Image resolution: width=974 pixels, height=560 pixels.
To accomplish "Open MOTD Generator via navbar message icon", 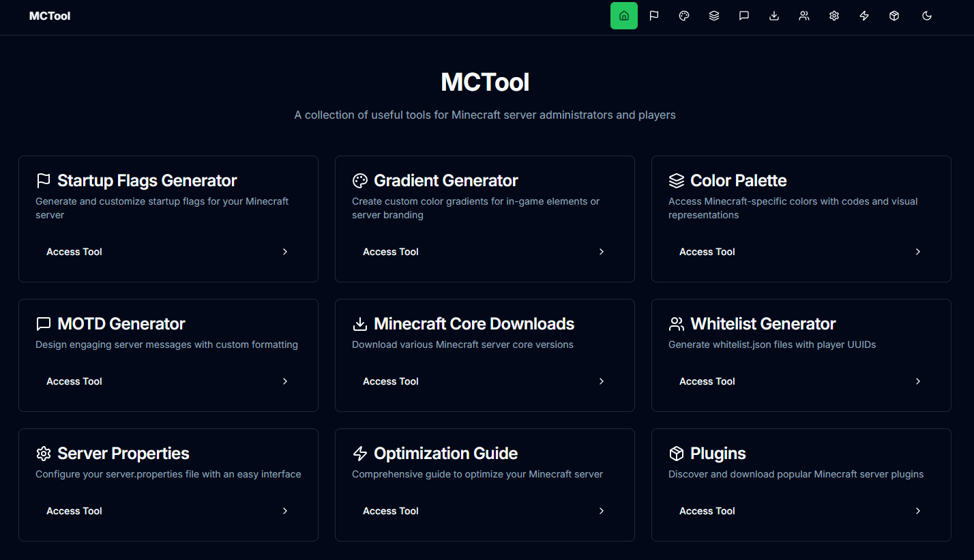I will 744,16.
